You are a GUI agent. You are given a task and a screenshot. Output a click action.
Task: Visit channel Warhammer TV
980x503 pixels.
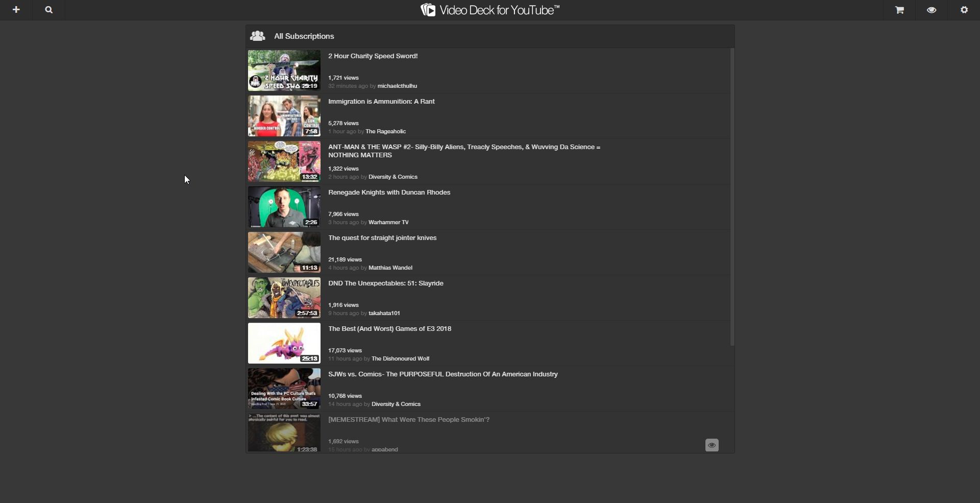click(x=388, y=222)
